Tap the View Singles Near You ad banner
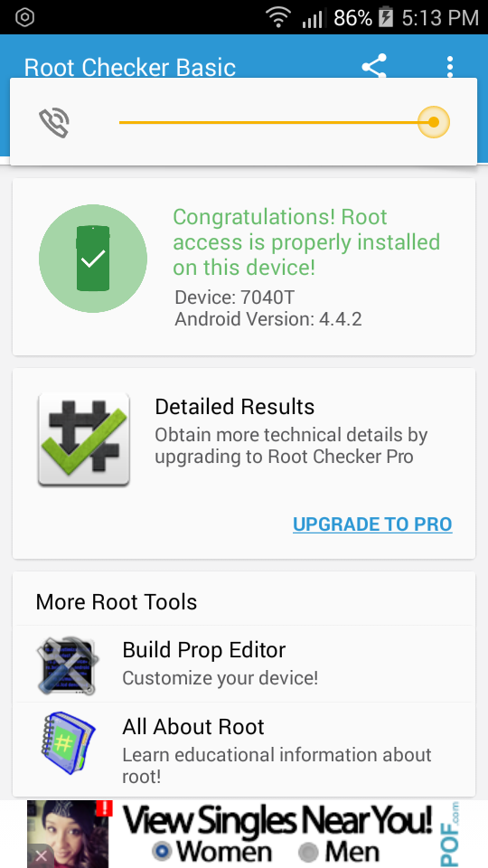488x868 pixels. 244,834
